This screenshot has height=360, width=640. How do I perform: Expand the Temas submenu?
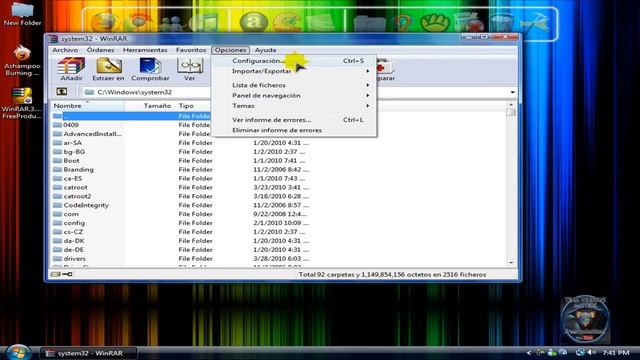click(294, 106)
